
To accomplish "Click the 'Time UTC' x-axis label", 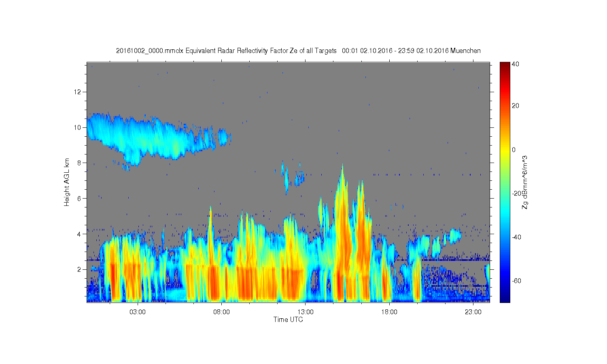I will pos(288,320).
